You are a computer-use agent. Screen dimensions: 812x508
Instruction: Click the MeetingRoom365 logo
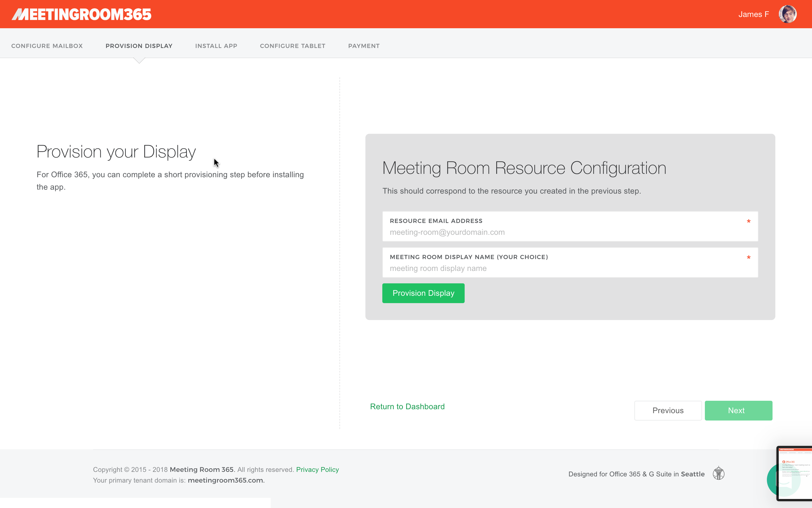tap(81, 14)
